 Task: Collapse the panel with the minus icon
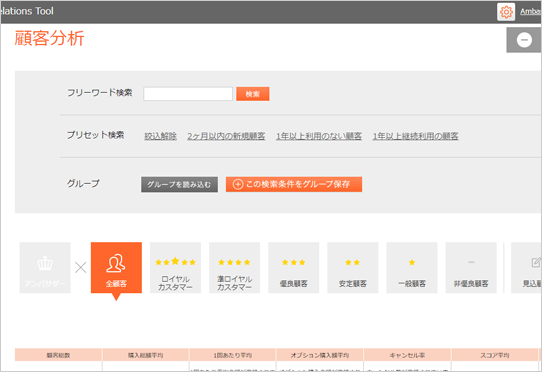(x=524, y=40)
